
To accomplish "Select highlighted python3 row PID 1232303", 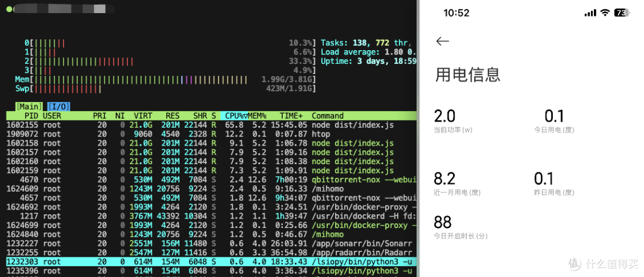I will point(211,261).
